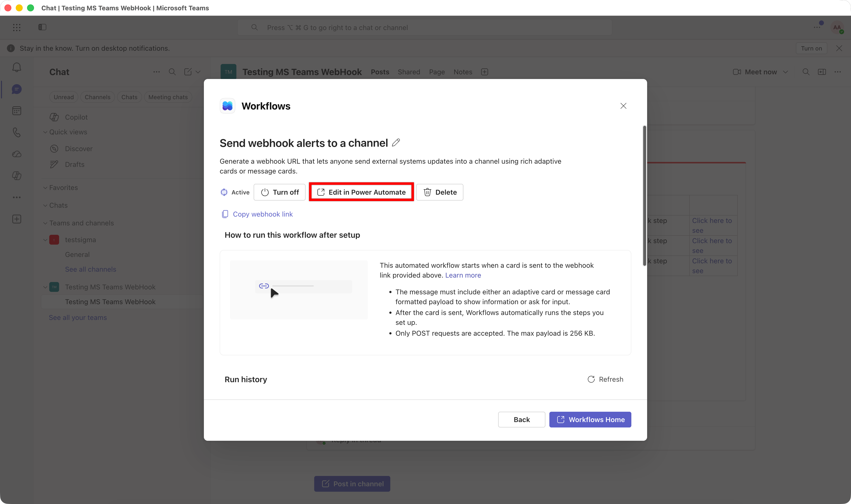Screen dimensions: 851x504
Task: Click the TM team avatar in channel header
Action: pos(228,72)
